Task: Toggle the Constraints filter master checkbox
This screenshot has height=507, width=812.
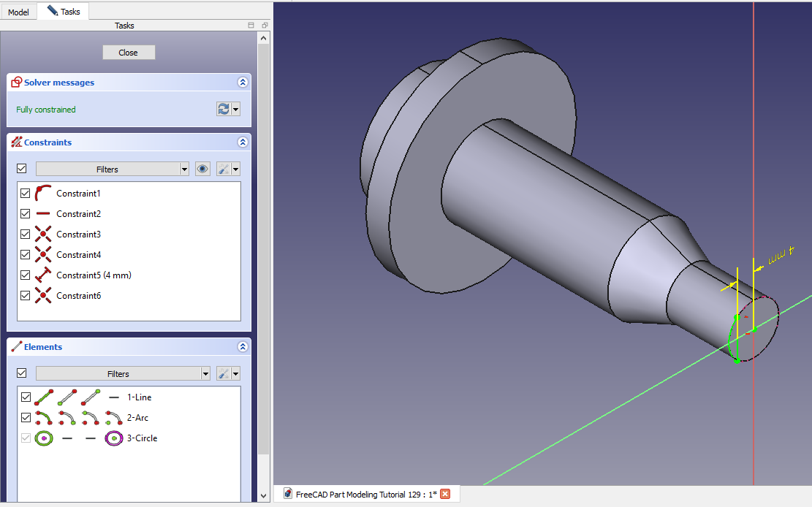Action: tap(22, 169)
